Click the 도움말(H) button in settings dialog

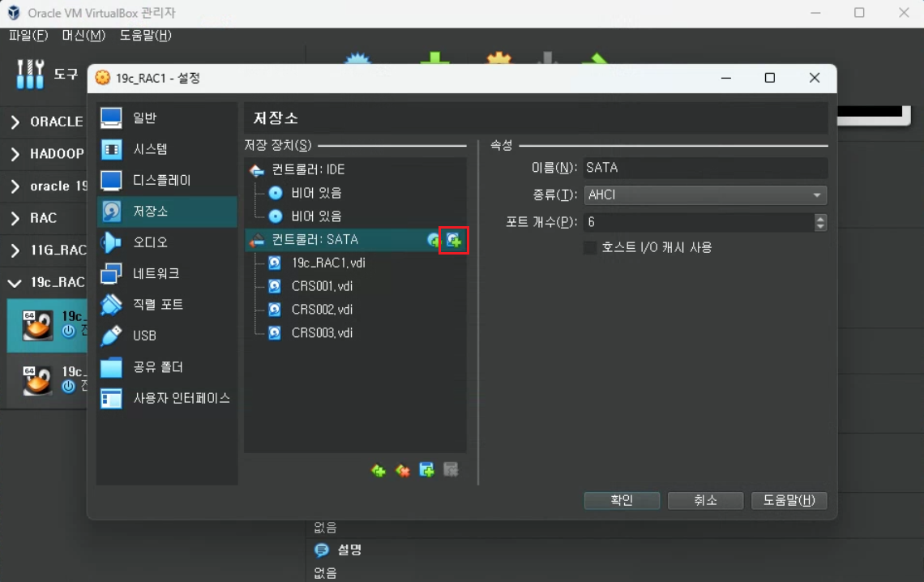pyautogui.click(x=789, y=500)
